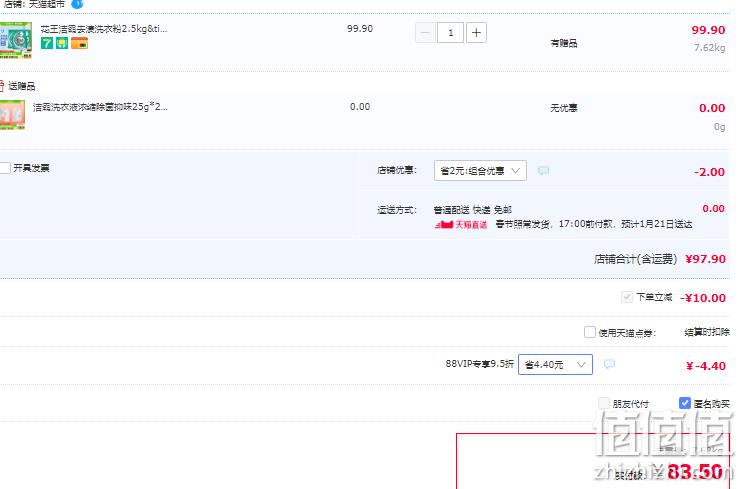Open the 店铺优惠 省2元 dropdown

pyautogui.click(x=480, y=171)
